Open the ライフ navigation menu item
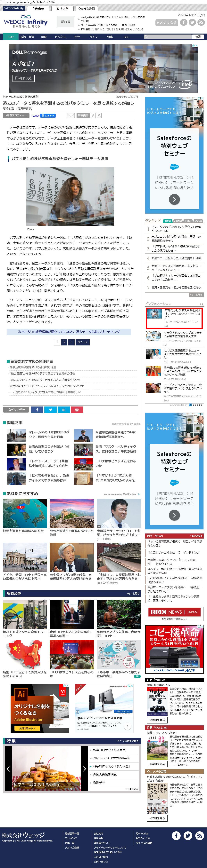 click(x=93, y=37)
